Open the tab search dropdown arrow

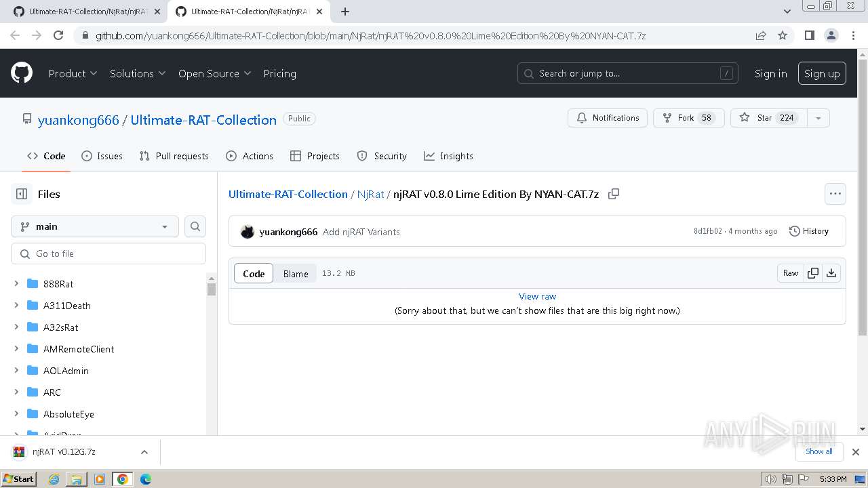[x=787, y=12]
